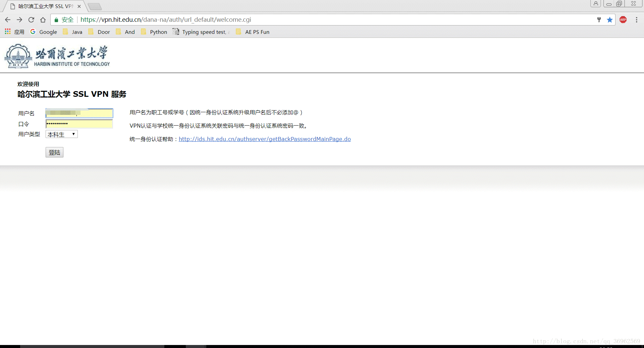
Task: Click the green secure lock icon
Action: click(56, 20)
